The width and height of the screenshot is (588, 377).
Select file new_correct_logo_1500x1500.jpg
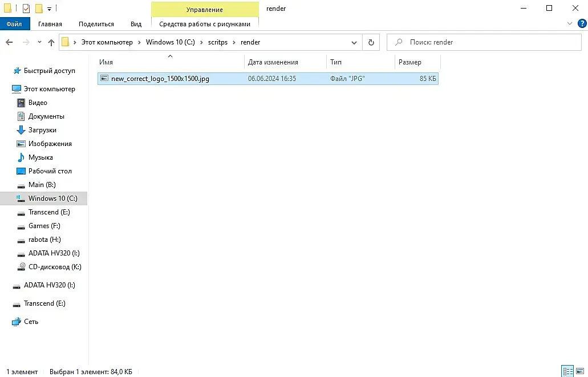[267, 79]
